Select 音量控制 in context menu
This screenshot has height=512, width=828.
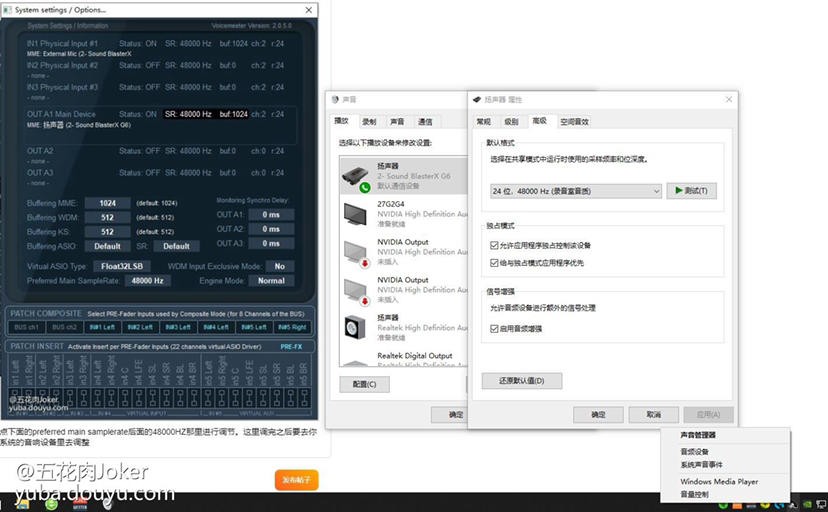694,495
